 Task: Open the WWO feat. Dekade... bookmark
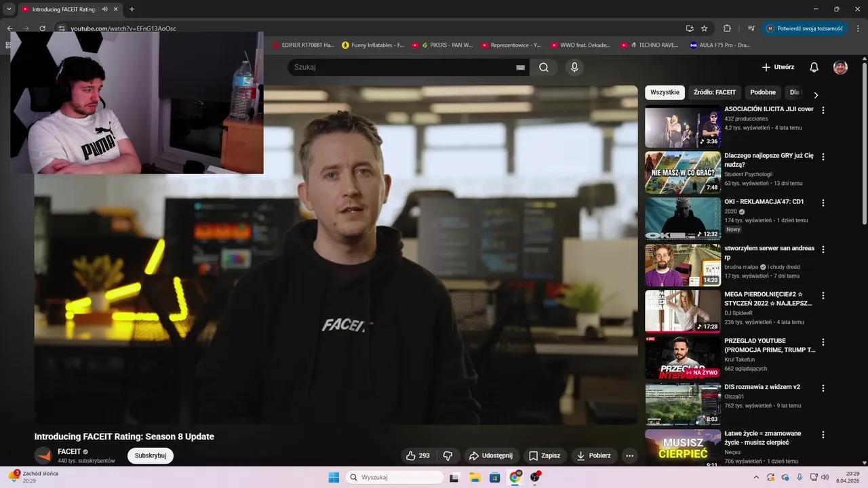[x=580, y=45]
